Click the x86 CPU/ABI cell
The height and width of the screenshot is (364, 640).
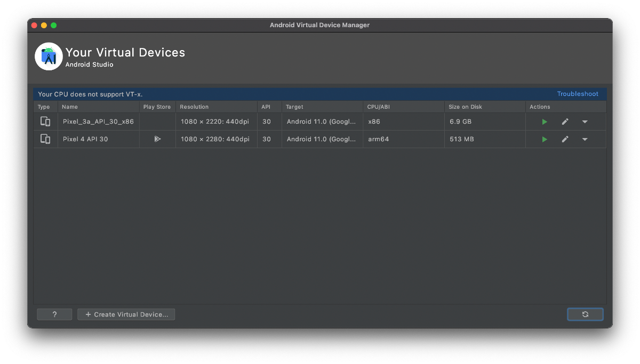[x=404, y=122]
